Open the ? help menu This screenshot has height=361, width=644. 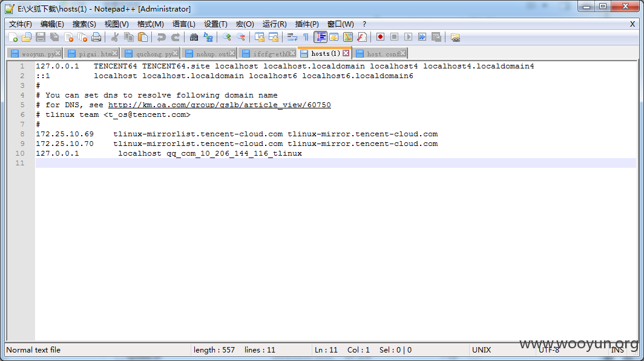[x=364, y=24]
